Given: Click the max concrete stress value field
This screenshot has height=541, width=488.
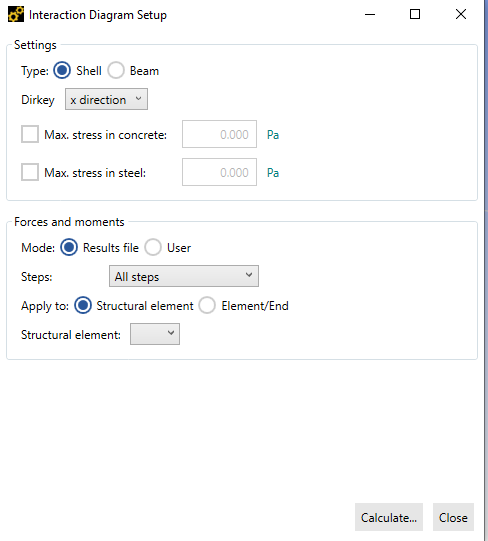Looking at the screenshot, I should 219,134.
